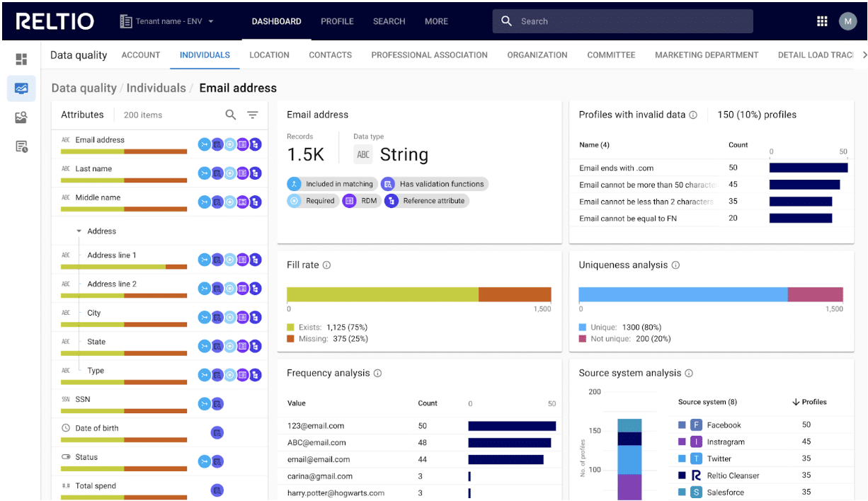Switch to the MARKETING DEPARTMENT tab

point(707,54)
